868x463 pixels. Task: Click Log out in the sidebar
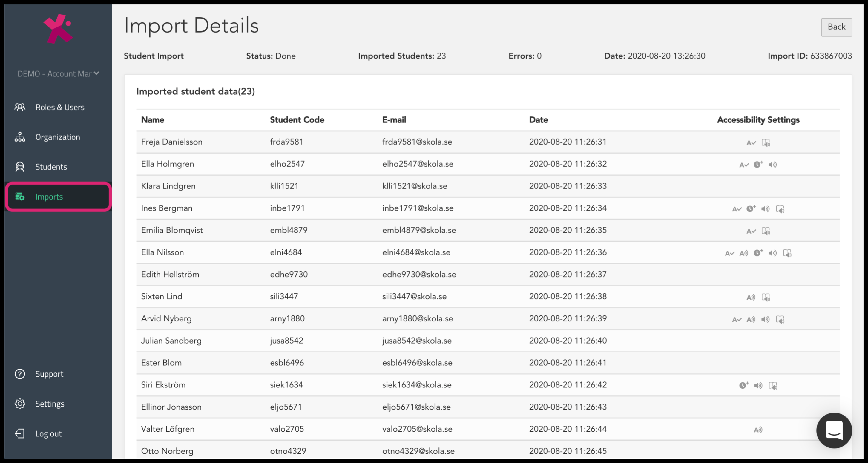[x=58, y=433]
